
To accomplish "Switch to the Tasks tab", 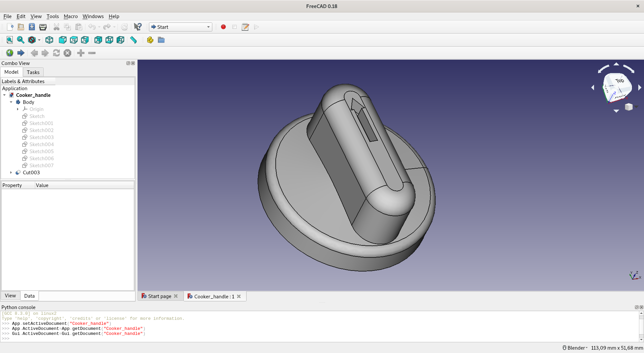I will pos(33,72).
